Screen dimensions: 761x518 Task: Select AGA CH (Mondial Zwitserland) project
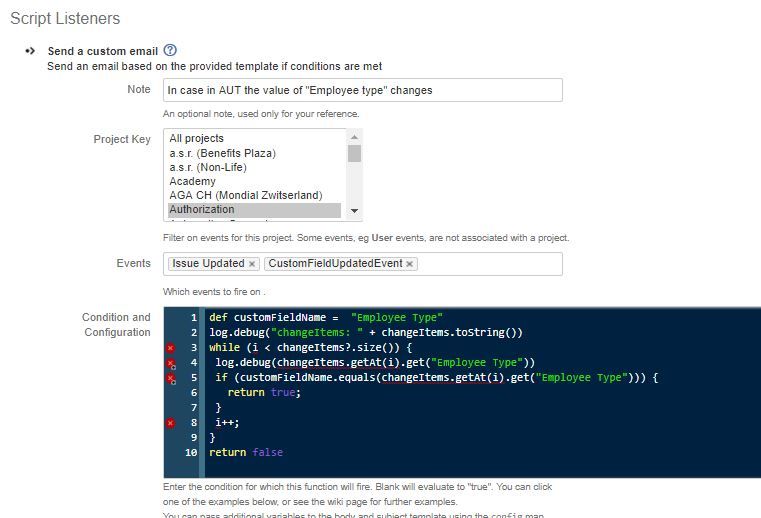pos(246,195)
